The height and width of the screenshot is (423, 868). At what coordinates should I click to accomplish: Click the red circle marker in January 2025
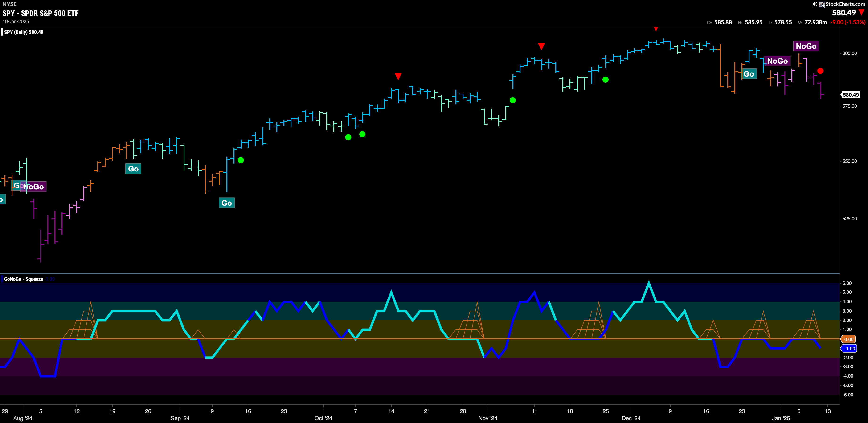(820, 71)
